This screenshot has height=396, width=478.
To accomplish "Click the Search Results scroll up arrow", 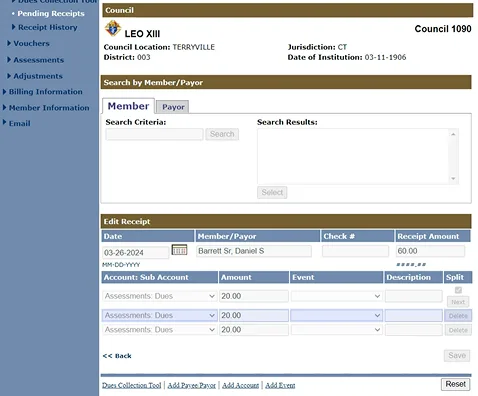I will [453, 134].
